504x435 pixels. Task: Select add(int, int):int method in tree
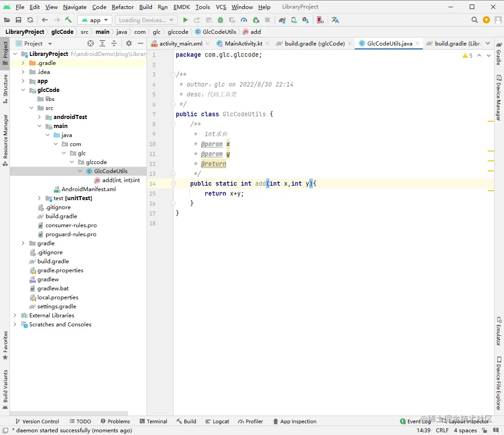click(121, 180)
